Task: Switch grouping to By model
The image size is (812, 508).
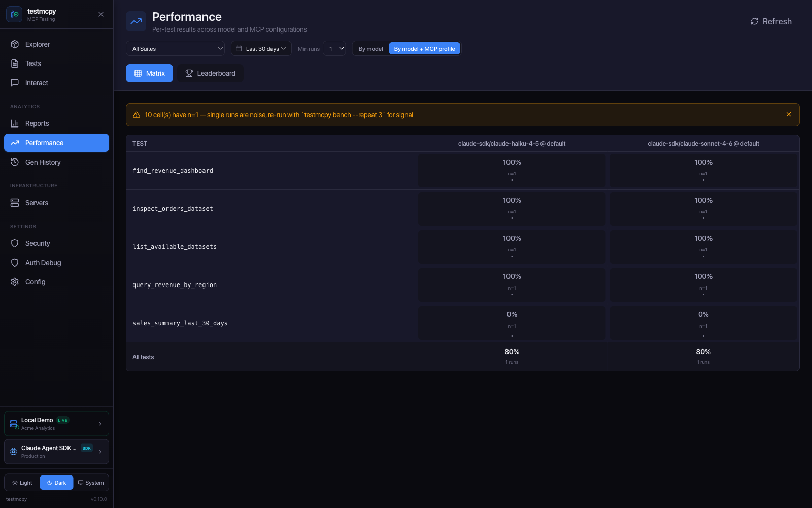Action: click(370, 49)
